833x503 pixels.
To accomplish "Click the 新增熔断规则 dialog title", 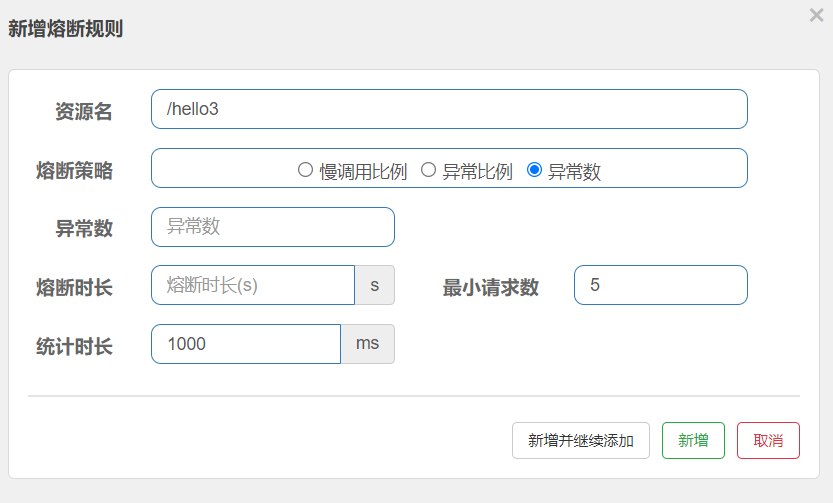I will (x=65, y=29).
